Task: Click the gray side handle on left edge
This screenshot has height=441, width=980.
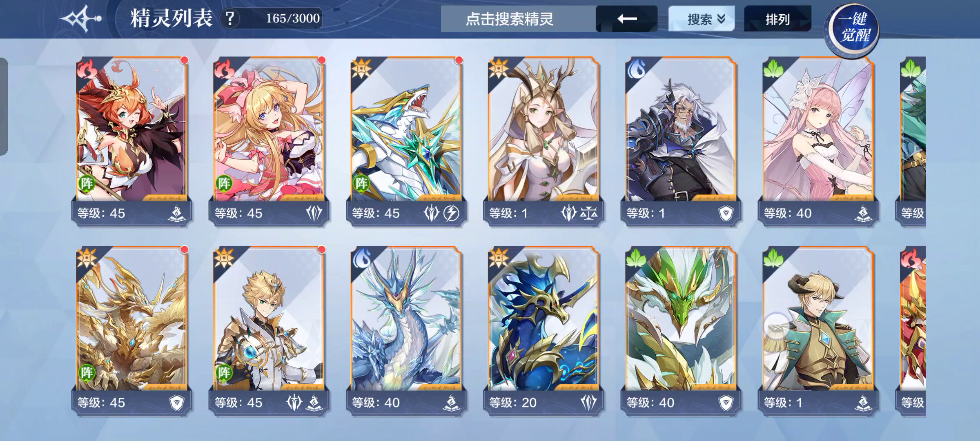Action: tap(4, 106)
